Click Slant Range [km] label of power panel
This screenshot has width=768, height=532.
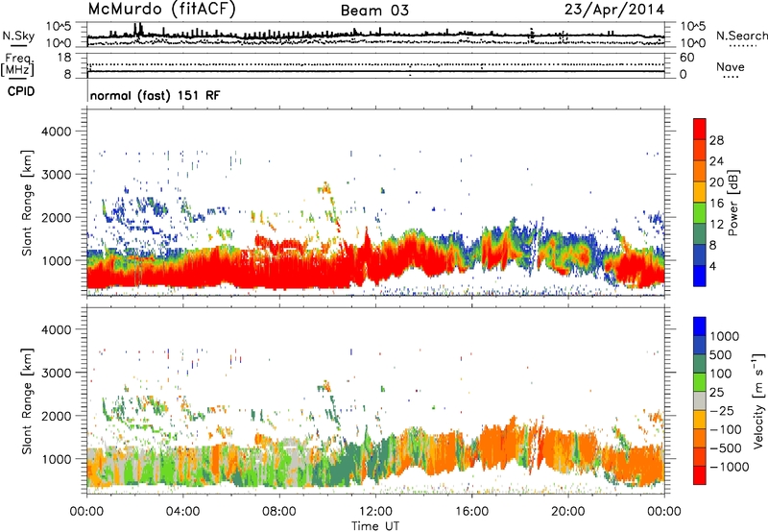(27, 203)
